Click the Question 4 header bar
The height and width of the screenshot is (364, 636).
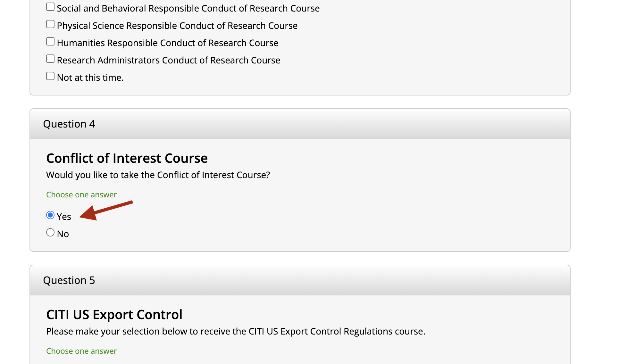[300, 124]
